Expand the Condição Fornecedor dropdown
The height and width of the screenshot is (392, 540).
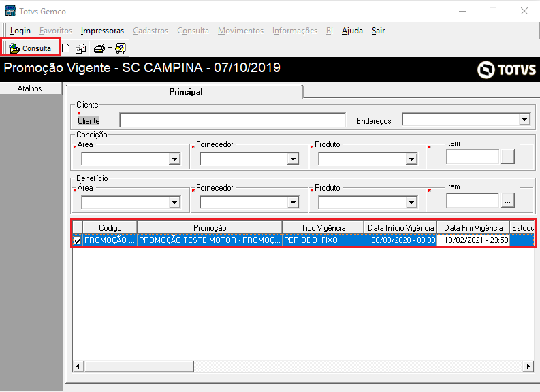pyautogui.click(x=293, y=159)
